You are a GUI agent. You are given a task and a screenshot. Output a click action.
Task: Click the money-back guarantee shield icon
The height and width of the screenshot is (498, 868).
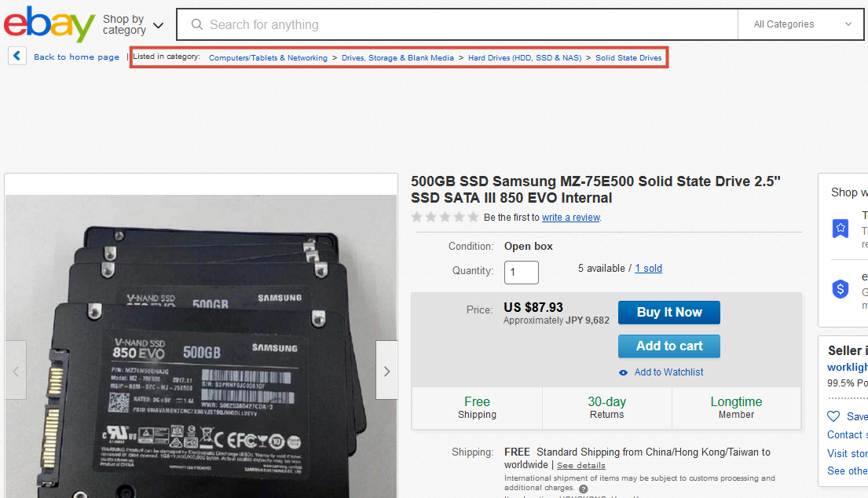(841, 289)
